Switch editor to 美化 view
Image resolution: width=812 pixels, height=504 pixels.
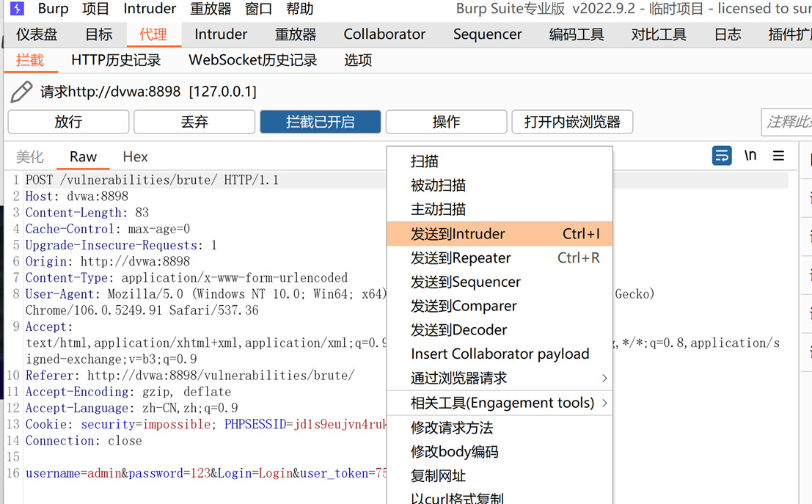coord(30,156)
